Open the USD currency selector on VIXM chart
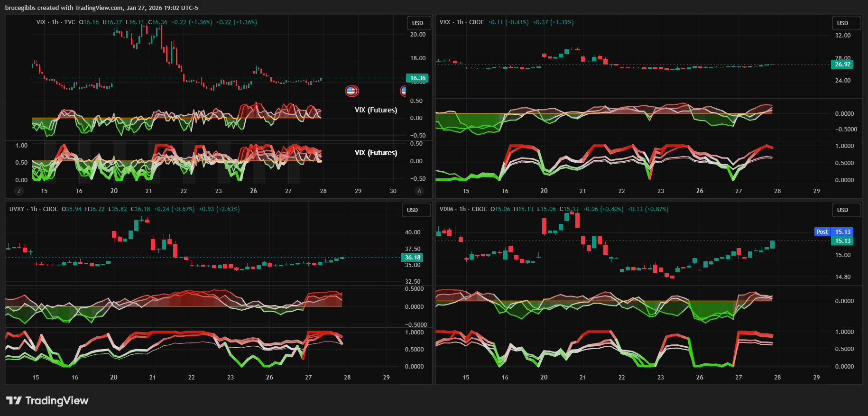 click(842, 210)
